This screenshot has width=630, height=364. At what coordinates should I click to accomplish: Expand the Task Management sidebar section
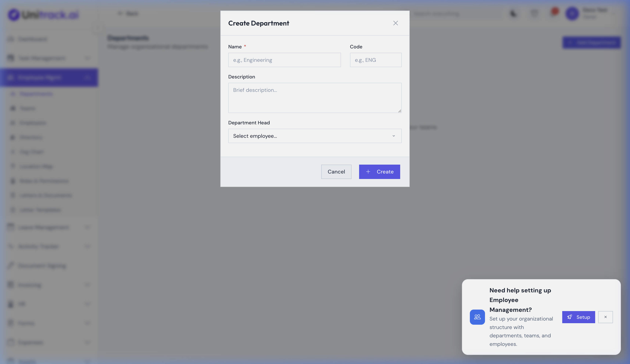pyautogui.click(x=87, y=58)
